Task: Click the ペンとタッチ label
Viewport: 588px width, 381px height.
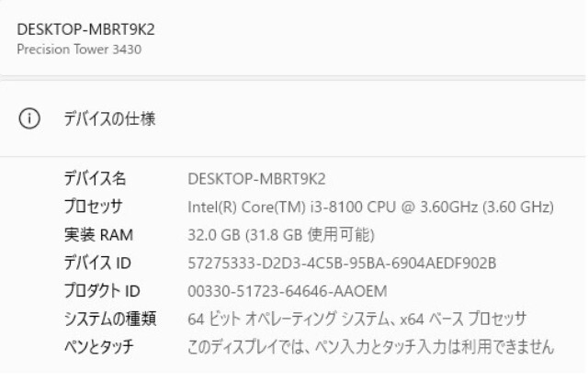Action: (x=97, y=346)
